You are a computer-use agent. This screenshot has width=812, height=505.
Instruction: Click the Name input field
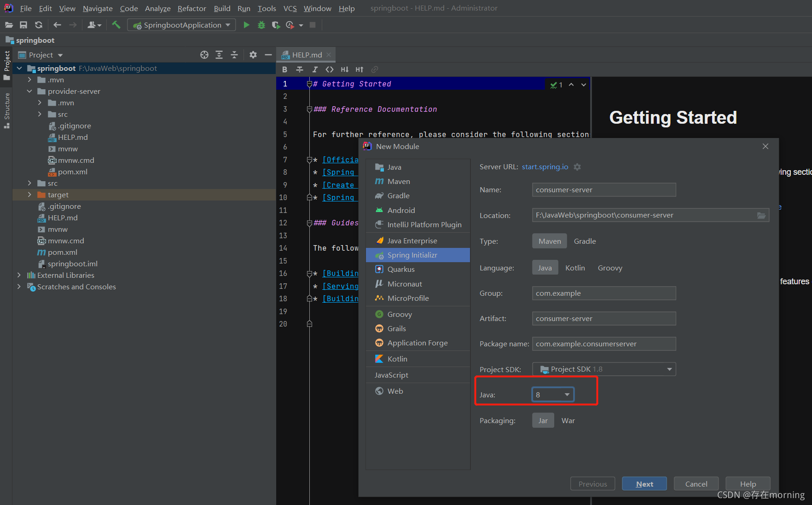click(x=604, y=190)
